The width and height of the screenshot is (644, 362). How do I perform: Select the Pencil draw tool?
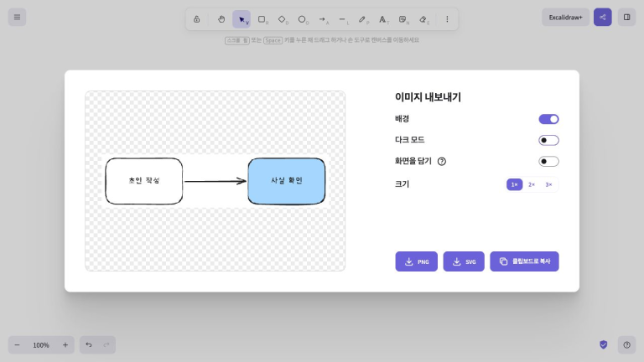click(x=362, y=19)
